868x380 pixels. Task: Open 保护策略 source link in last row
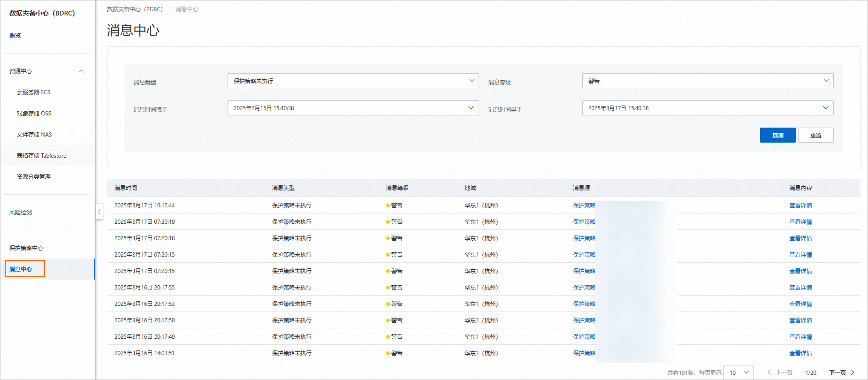584,353
